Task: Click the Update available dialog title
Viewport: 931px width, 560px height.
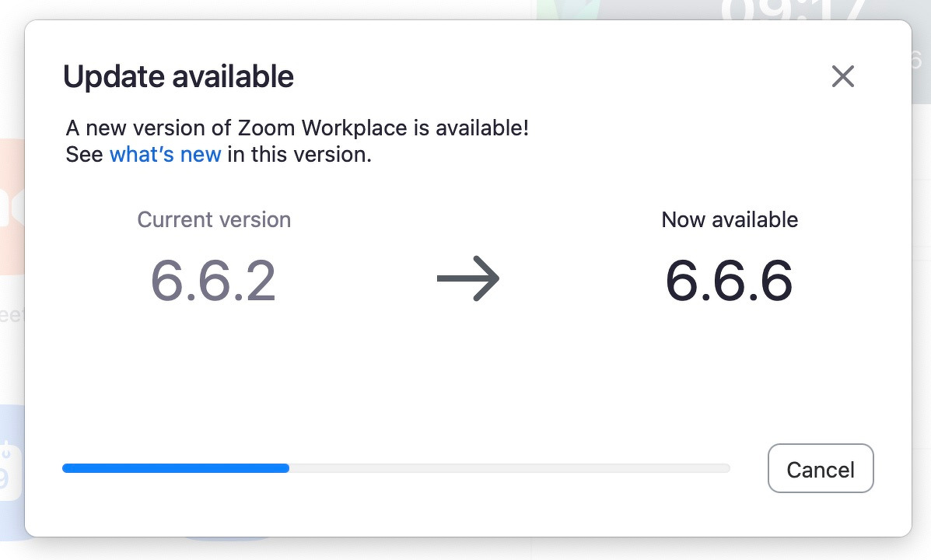Action: click(178, 76)
